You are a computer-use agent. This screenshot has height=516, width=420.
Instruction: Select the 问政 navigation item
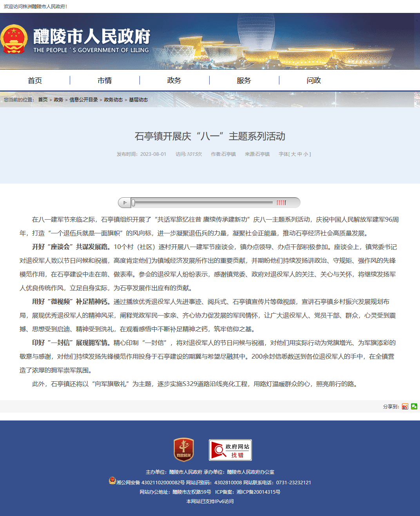[x=314, y=80]
